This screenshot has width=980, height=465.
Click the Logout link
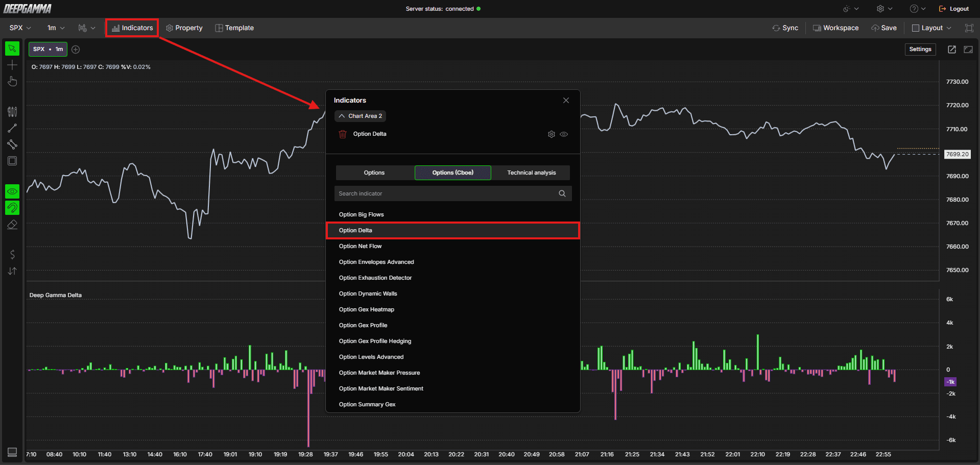pos(954,9)
